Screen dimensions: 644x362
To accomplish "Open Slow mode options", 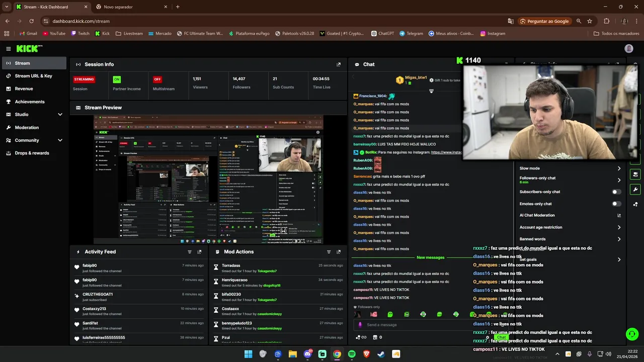I will (571, 168).
